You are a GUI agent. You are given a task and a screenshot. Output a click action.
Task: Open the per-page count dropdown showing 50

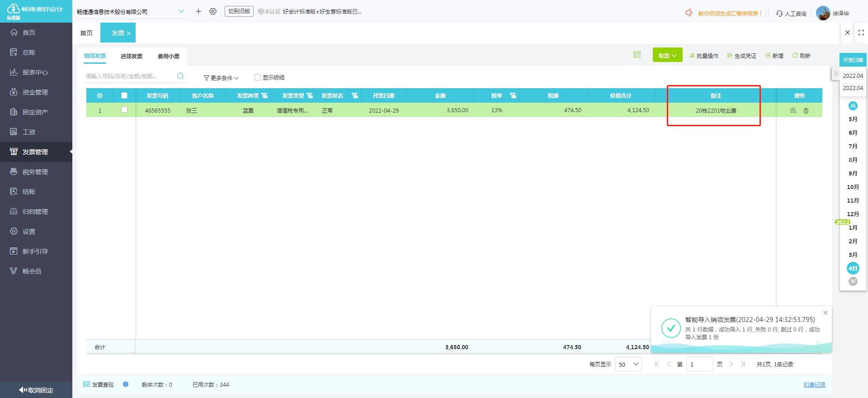[x=628, y=365]
